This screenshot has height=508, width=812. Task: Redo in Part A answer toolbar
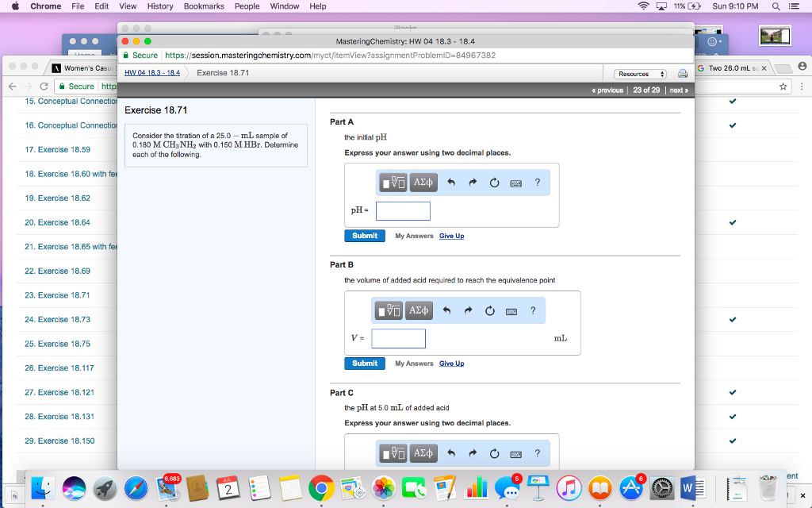(473, 183)
